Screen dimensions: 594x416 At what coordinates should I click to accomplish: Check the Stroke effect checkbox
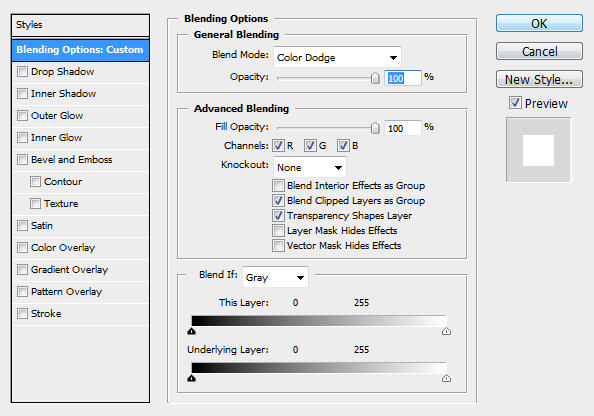22,313
